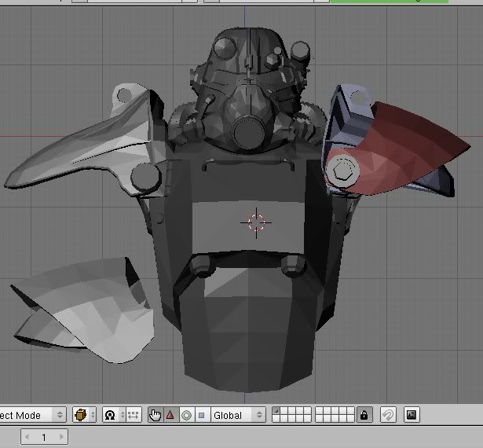Click the hex bolt on right shoulder
Image resolution: width=483 pixels, height=448 pixels.
tap(342, 170)
